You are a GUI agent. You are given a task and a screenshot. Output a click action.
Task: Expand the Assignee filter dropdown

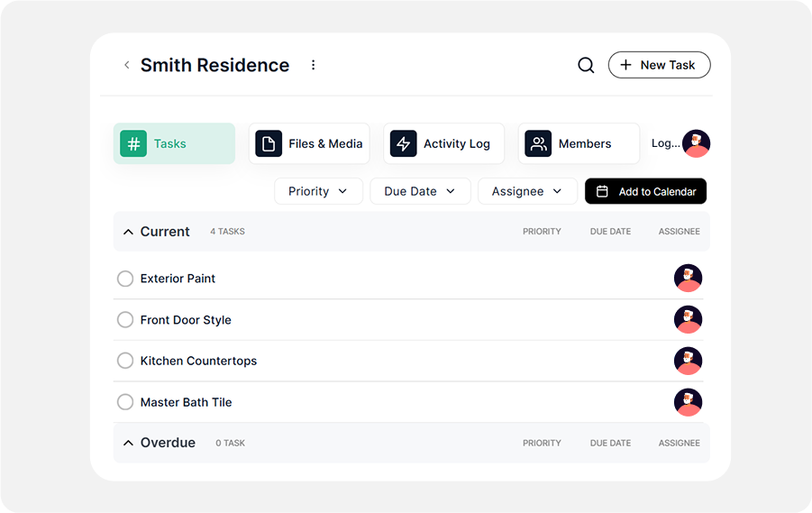[x=527, y=191]
